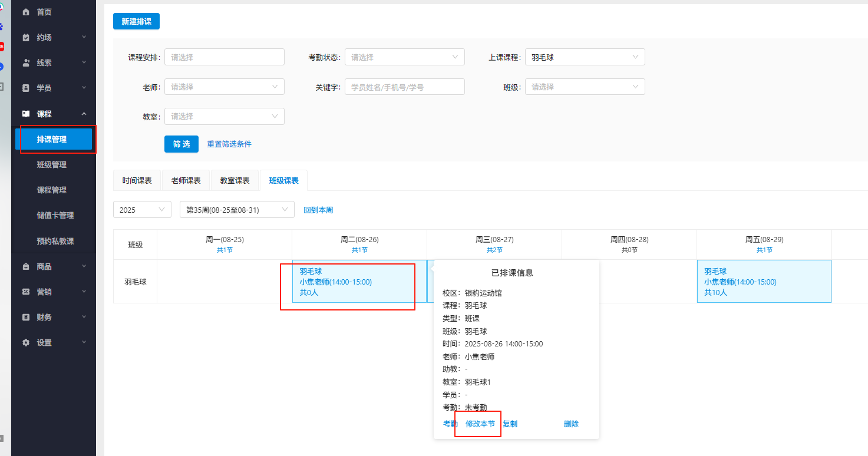Click the 重置筛选条件 reset filters link
868x456 pixels.
click(229, 144)
